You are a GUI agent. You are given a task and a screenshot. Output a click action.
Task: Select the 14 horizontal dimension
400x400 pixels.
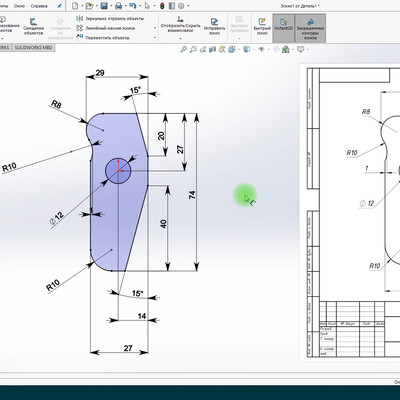(142, 316)
